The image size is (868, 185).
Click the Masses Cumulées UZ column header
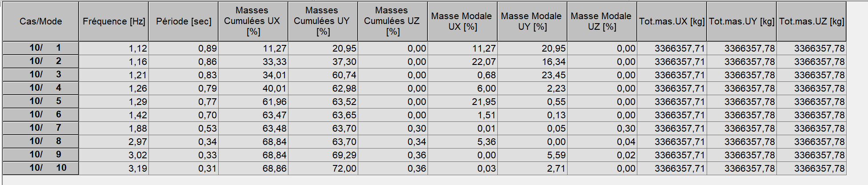(393, 21)
